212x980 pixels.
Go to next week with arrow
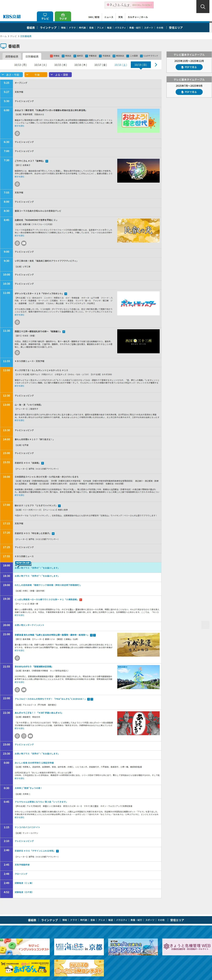coord(156,65)
